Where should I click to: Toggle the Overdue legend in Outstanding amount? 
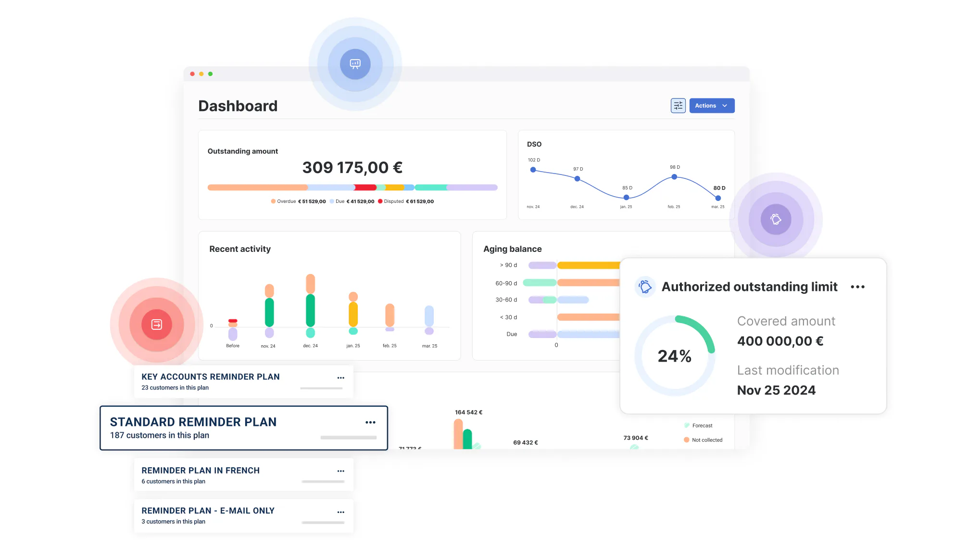point(287,201)
